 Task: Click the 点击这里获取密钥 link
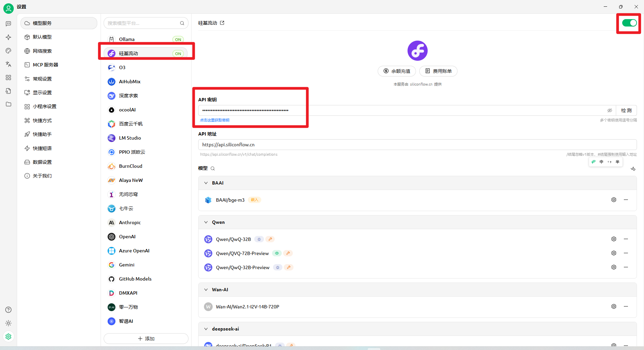coord(215,120)
